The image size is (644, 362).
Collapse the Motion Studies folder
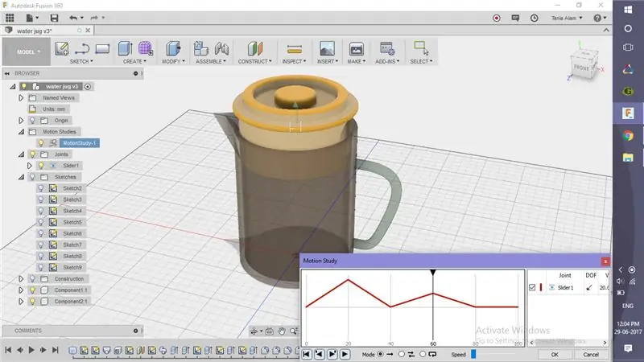(x=21, y=132)
